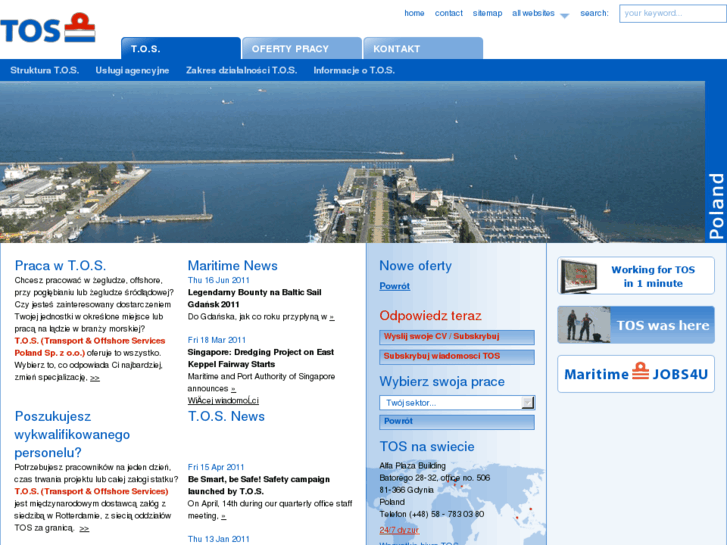The width and height of the screenshot is (727, 545).
Task: Open Legendarny Bounty na Baltic Sail article
Action: [x=255, y=298]
